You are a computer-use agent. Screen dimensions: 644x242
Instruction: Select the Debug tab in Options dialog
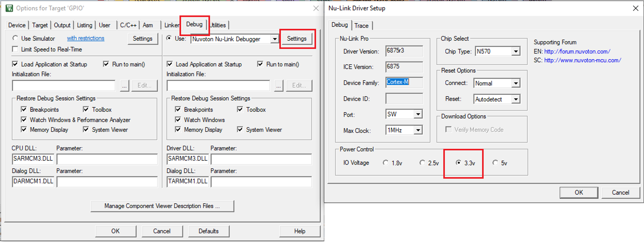tap(194, 24)
